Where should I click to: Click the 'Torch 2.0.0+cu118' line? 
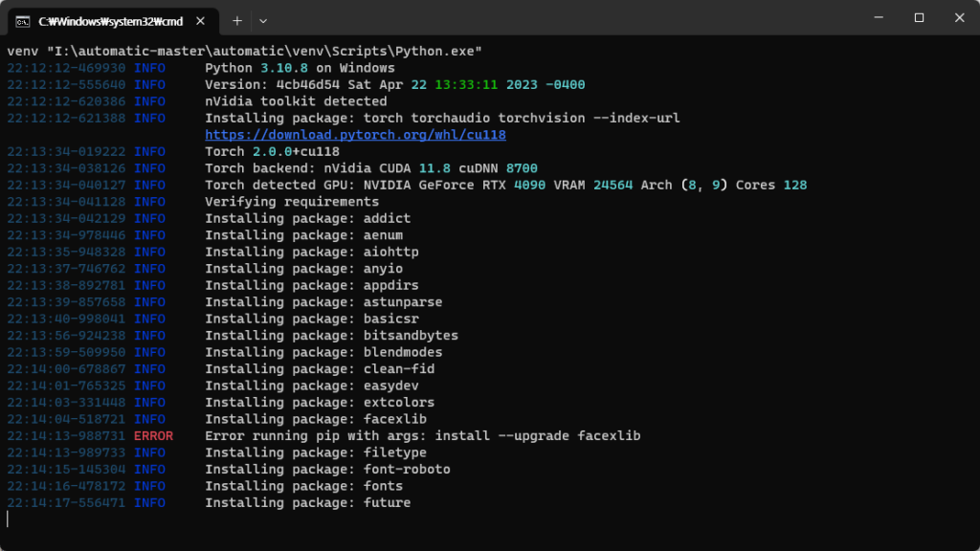point(273,152)
